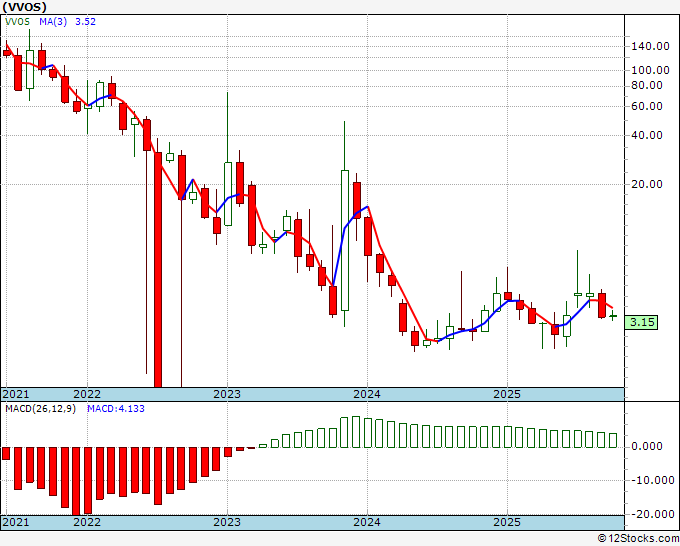Click the MA(3) legend label

[x=53, y=22]
